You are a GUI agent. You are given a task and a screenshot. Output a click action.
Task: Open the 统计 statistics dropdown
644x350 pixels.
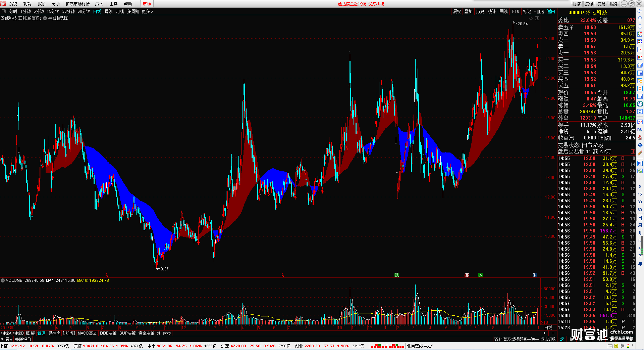tap(492, 11)
